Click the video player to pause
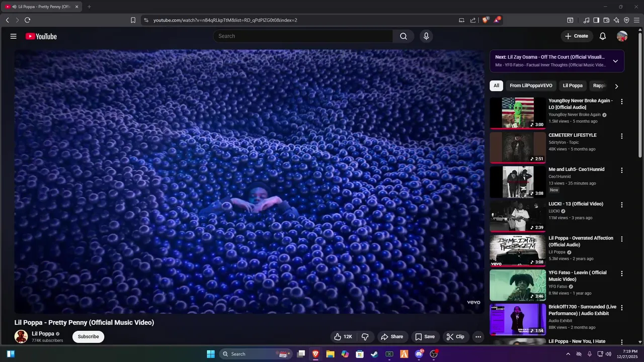Screen dimensions: 644x362 point(249,181)
